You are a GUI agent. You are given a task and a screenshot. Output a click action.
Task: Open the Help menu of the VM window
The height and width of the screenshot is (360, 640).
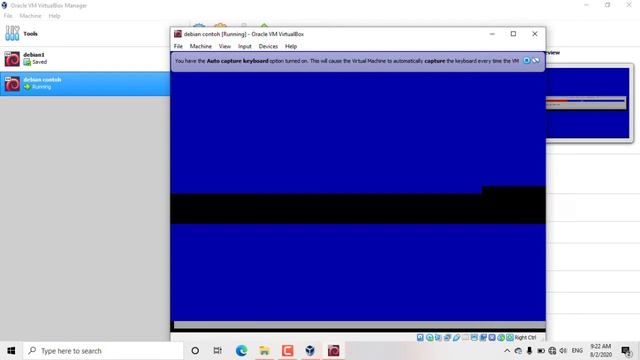291,46
